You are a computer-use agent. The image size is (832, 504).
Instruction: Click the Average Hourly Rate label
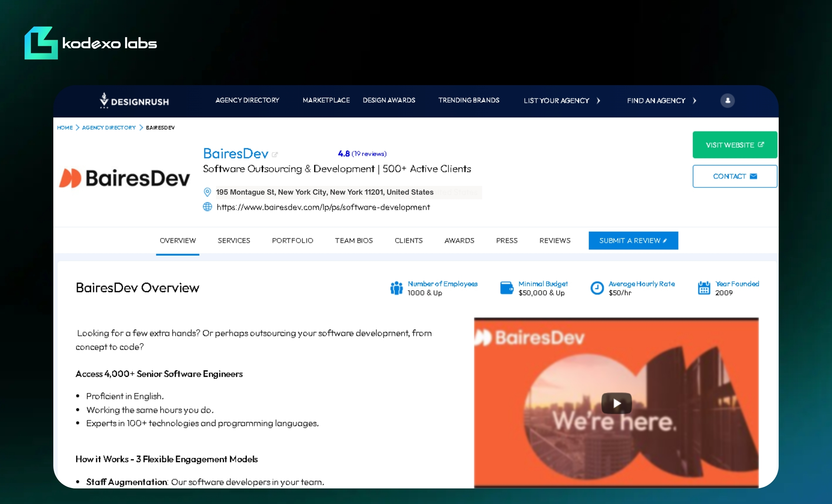[642, 284]
